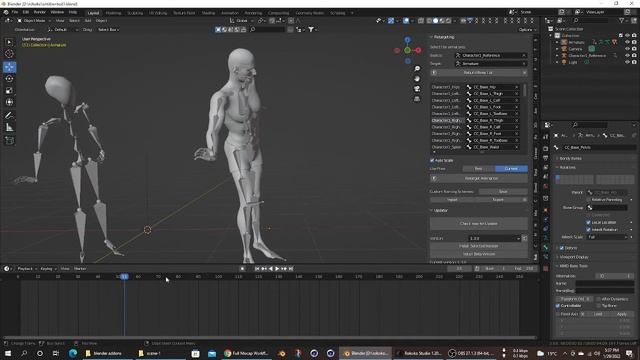This screenshot has height=360, width=640.
Task: Open the Select Box drag dropdown
Action: click(x=108, y=29)
